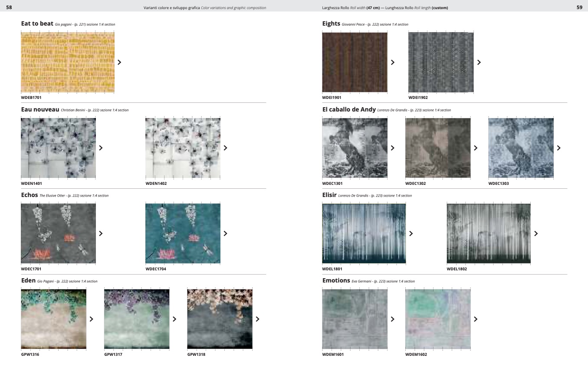Click the El caballo de Andy heading
Image resolution: width=588 pixels, height=381 pixels.
pos(349,109)
